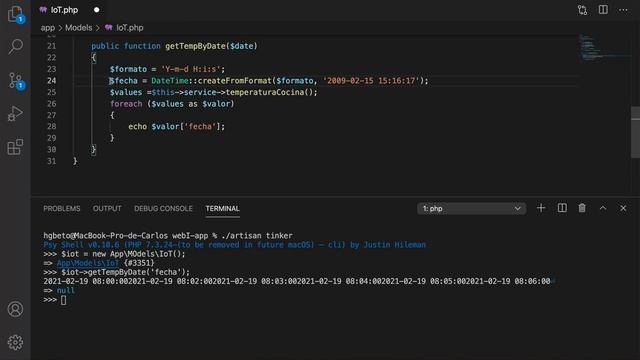640x360 pixels.
Task: Open App\Models\IoT link in terminal
Action: pyautogui.click(x=88, y=263)
